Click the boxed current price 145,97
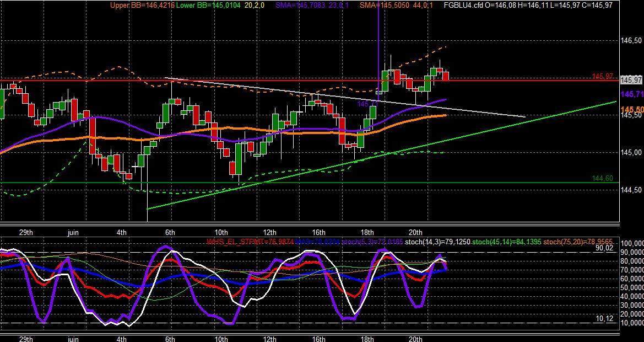The image size is (644, 342). click(x=632, y=80)
